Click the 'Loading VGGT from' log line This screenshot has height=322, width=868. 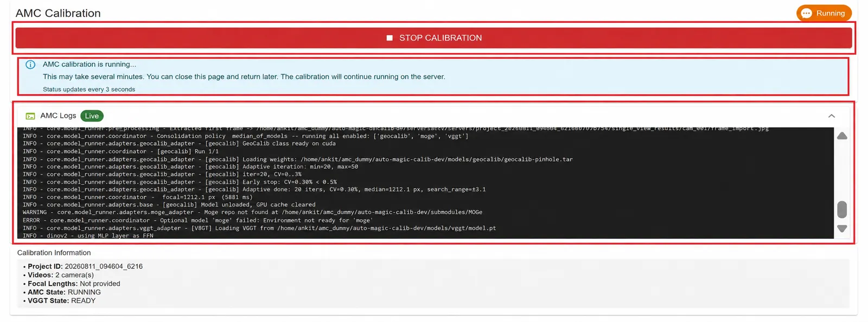coord(259,228)
